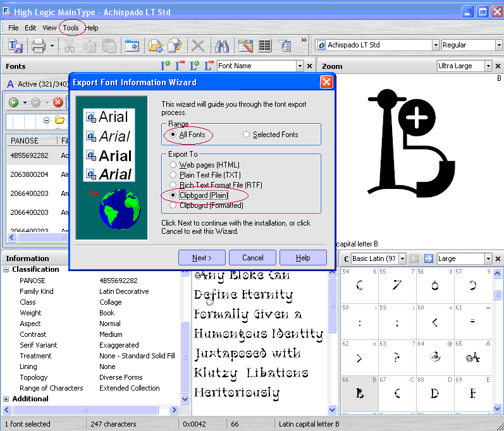Click the move-to-folder toolbar icon
Screen dimensions: 504x431
click(x=132, y=46)
